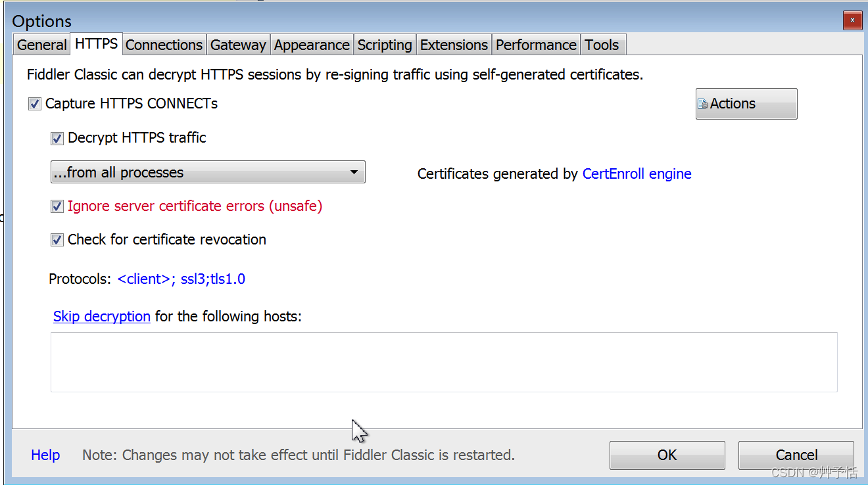868x485 pixels.
Task: Open the Actions button menu
Action: [x=746, y=104]
